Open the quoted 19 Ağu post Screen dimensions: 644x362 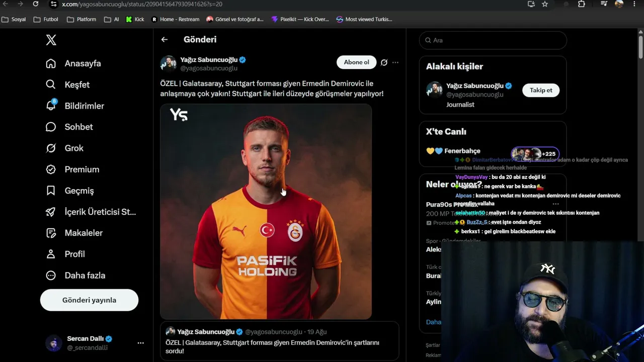click(x=279, y=342)
